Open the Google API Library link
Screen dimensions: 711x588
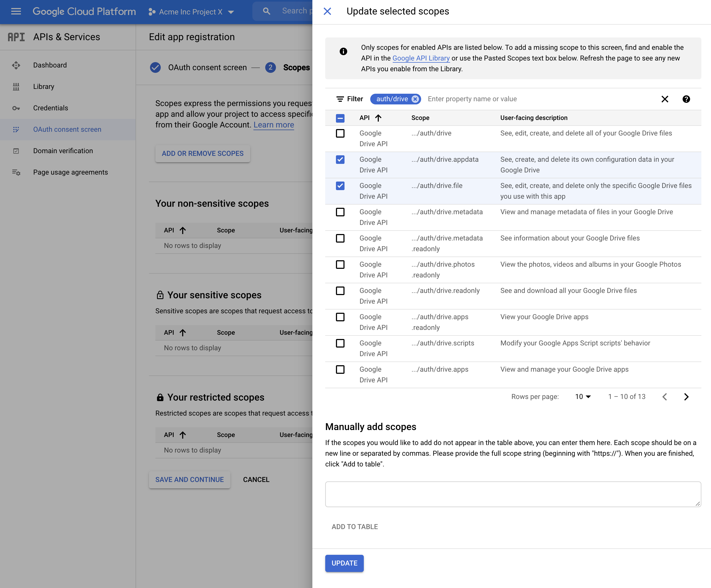tap(421, 58)
